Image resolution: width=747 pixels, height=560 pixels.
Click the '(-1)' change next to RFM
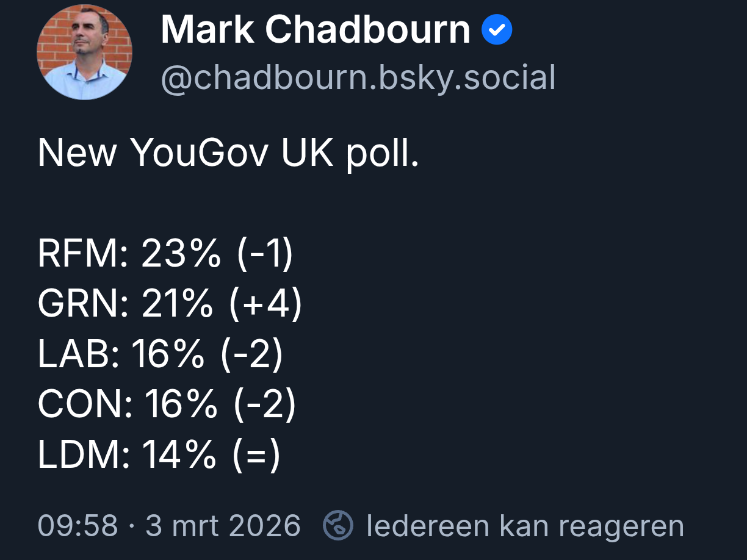click(265, 253)
